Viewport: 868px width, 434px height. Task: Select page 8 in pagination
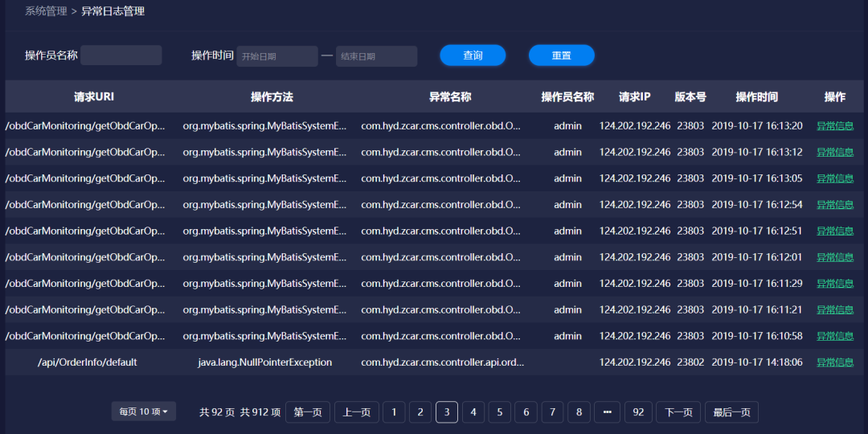click(x=579, y=412)
